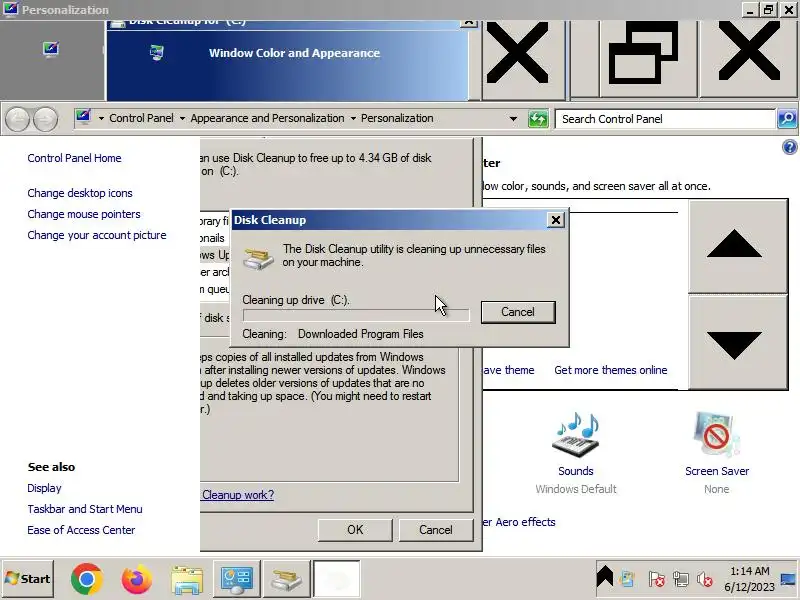This screenshot has height=600, width=800.
Task: Click the Personalization breadcrumb
Action: [x=397, y=118]
